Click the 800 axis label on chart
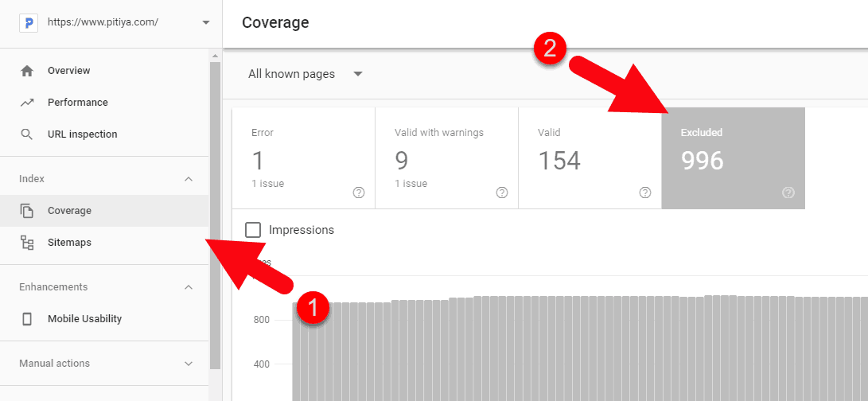868x401 pixels. coord(261,320)
